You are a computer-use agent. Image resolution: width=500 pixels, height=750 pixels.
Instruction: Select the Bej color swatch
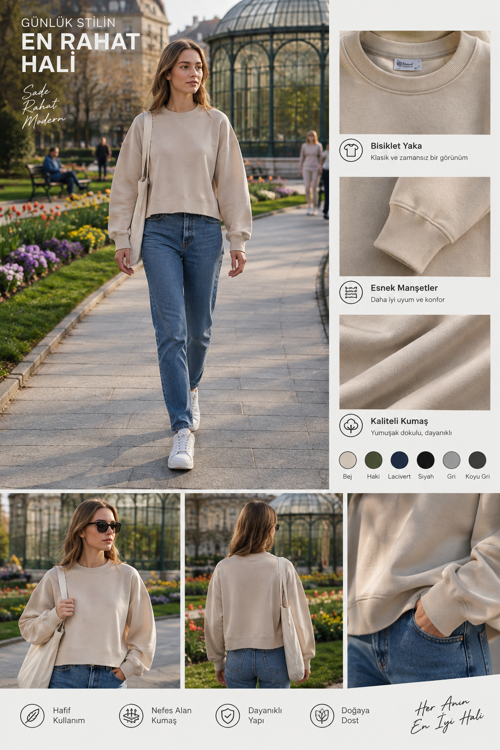point(347,460)
